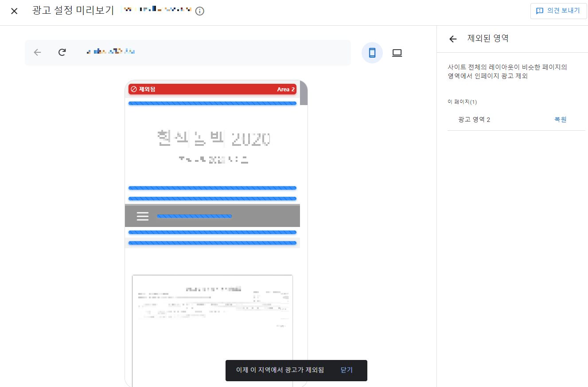Send feedback via 의견 보내기 button
Screen dimensions: 588x387
558,11
